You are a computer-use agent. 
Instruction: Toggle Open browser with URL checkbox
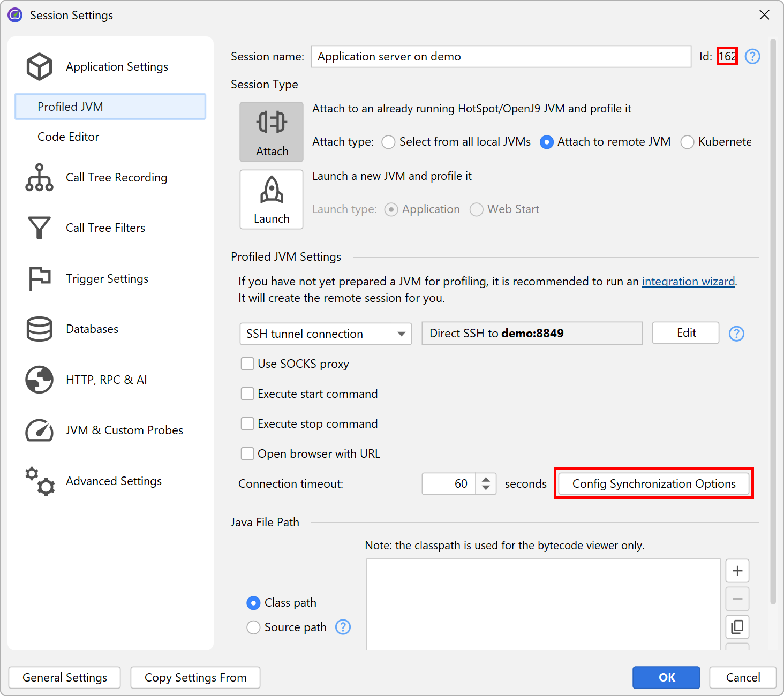point(247,454)
